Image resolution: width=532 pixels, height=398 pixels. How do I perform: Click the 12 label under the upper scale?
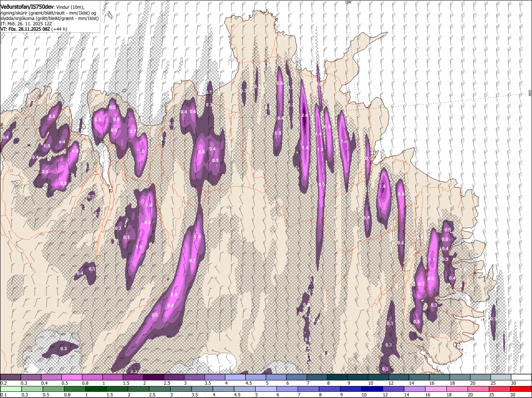(x=391, y=383)
